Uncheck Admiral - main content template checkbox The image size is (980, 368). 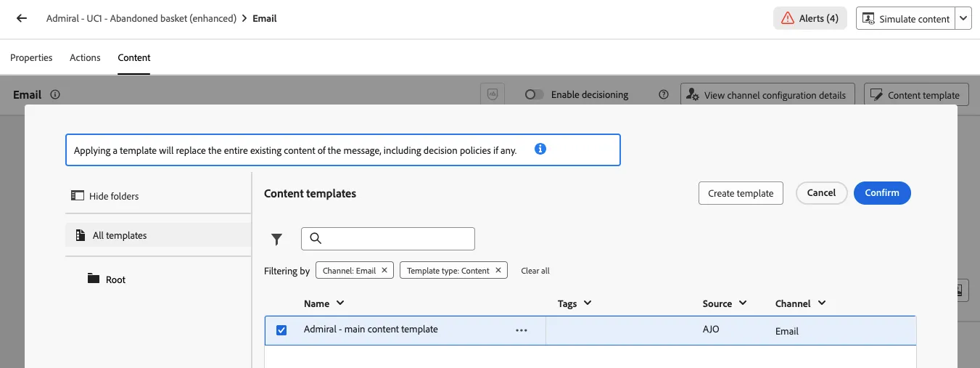point(281,330)
